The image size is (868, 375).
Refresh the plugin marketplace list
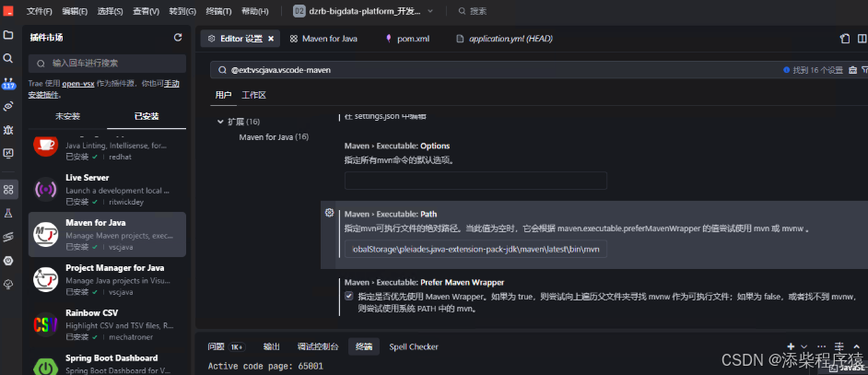coord(178,38)
